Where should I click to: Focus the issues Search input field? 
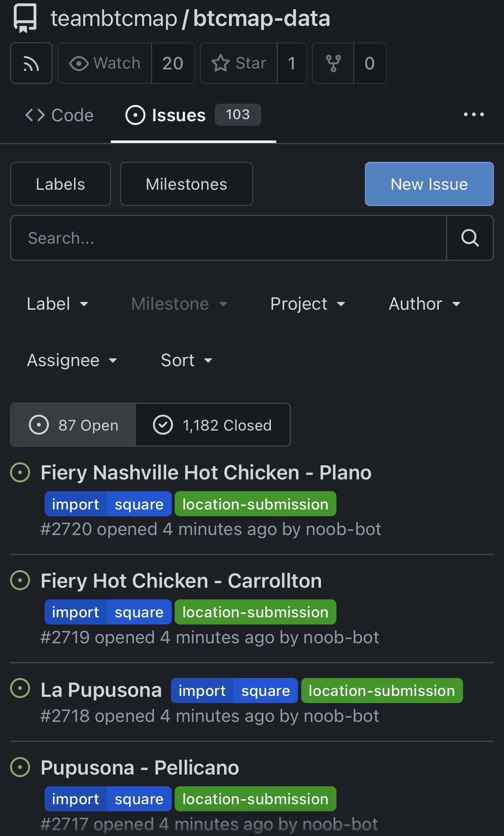(228, 238)
